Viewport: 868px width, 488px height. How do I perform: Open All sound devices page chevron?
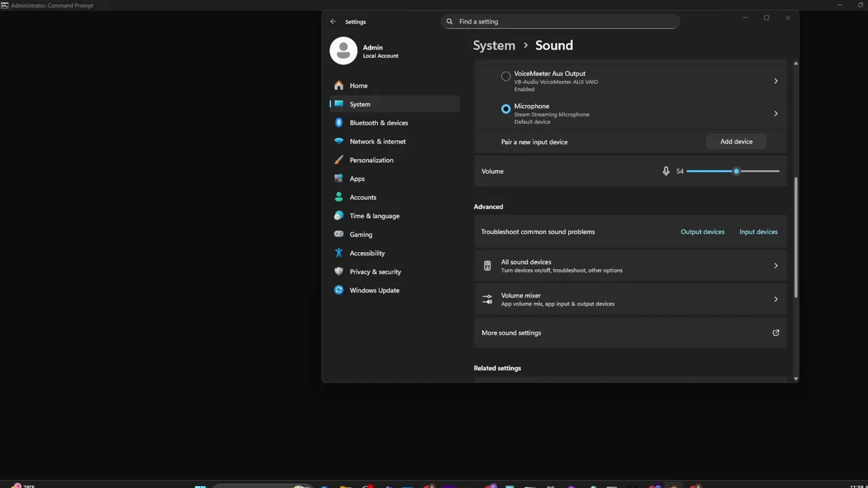[776, 266]
